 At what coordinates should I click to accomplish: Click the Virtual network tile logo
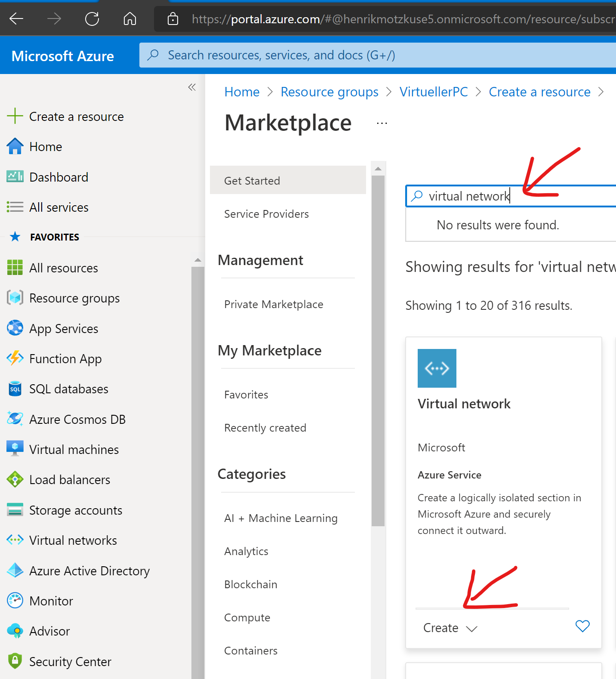pyautogui.click(x=437, y=368)
